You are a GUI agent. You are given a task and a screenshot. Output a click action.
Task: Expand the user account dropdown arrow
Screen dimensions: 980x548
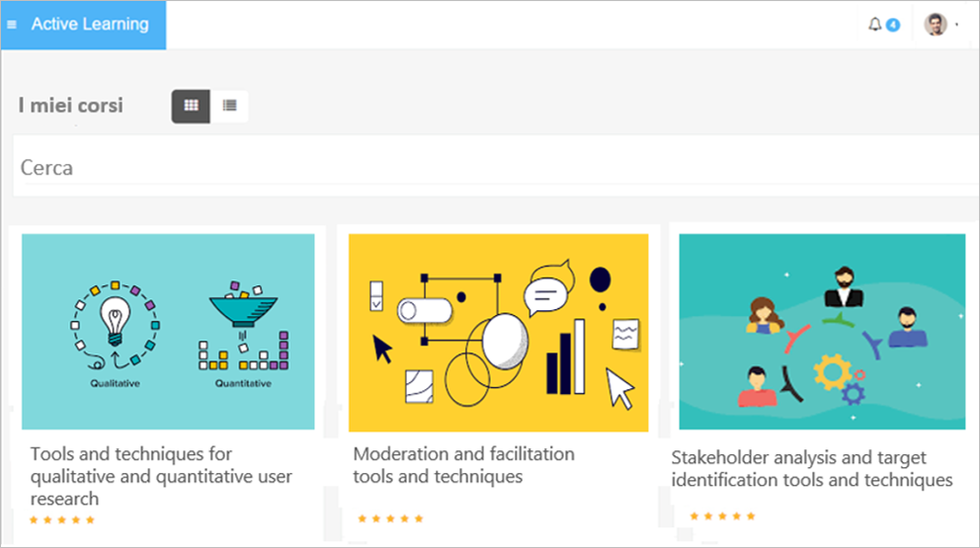coord(956,25)
